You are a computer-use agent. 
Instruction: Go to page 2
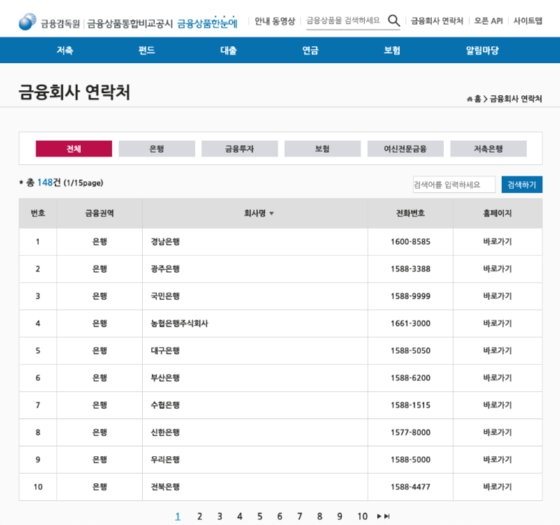click(200, 516)
